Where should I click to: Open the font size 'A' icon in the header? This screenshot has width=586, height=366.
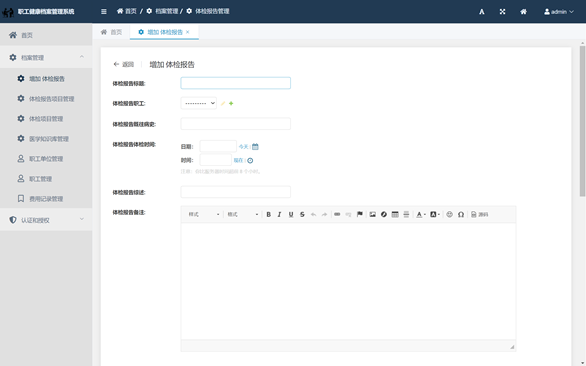point(482,12)
